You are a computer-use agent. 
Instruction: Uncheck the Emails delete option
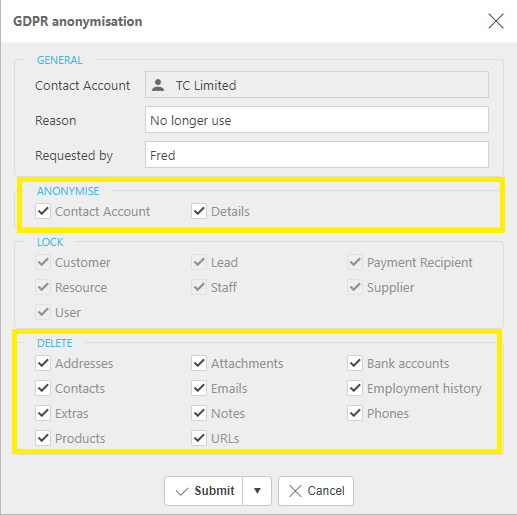[x=199, y=388]
